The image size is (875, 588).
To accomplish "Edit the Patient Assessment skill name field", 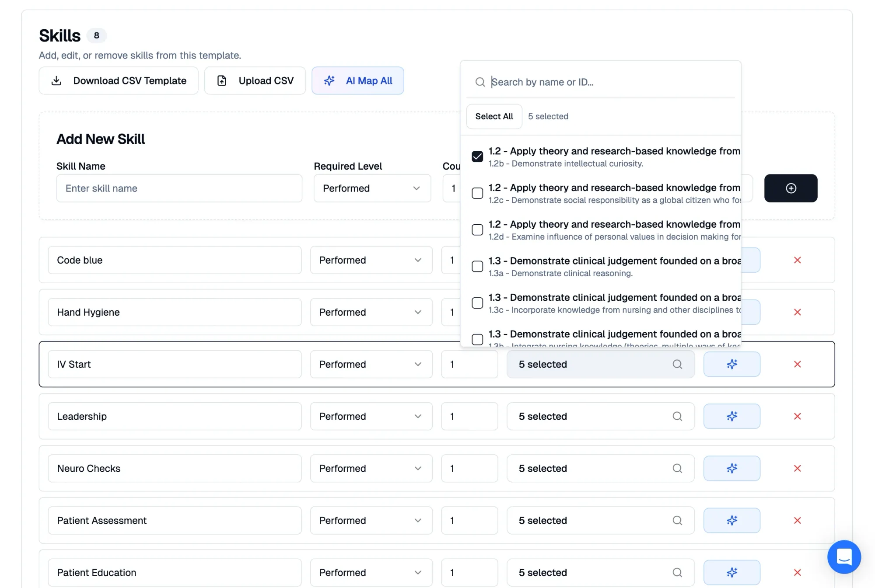I will click(x=175, y=520).
